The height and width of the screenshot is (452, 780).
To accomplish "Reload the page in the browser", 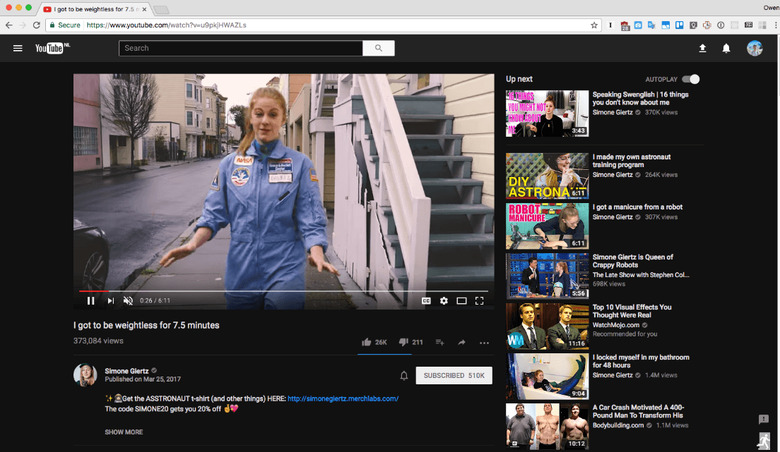I will point(36,25).
